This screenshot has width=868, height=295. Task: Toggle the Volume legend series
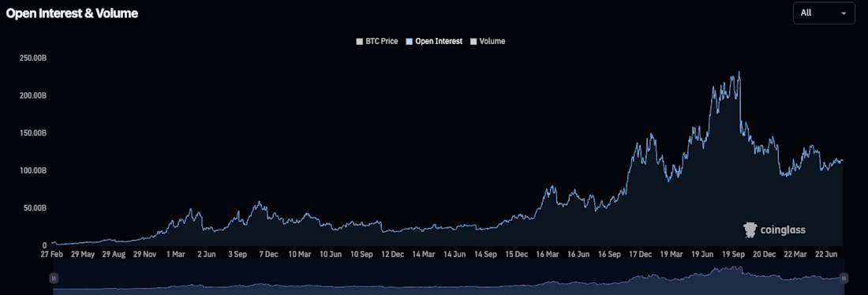pos(487,41)
